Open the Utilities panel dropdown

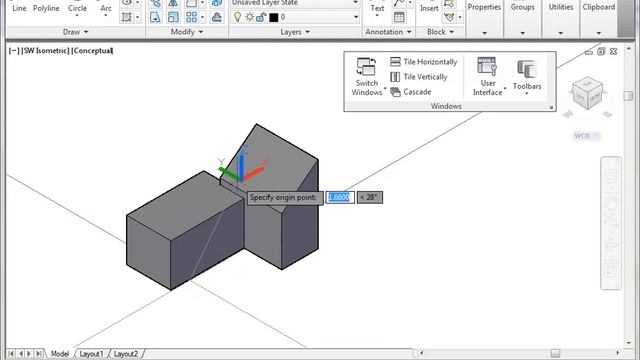coord(560,33)
